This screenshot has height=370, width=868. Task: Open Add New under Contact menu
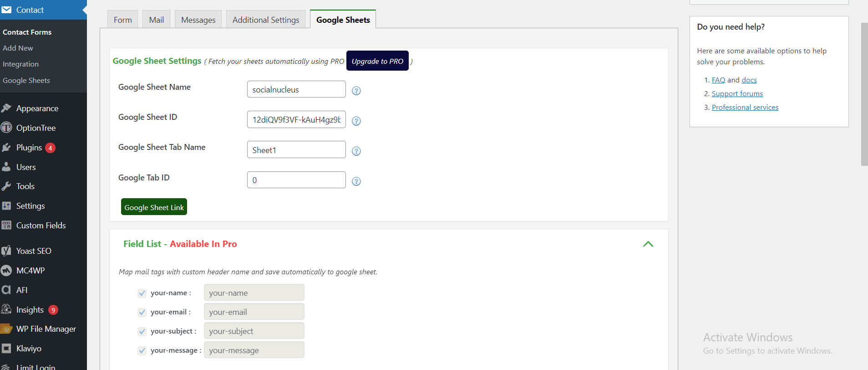18,48
